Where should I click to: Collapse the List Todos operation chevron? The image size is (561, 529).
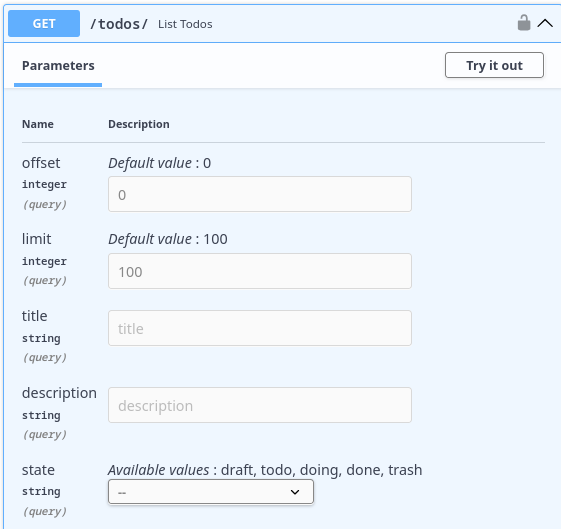coord(545,24)
